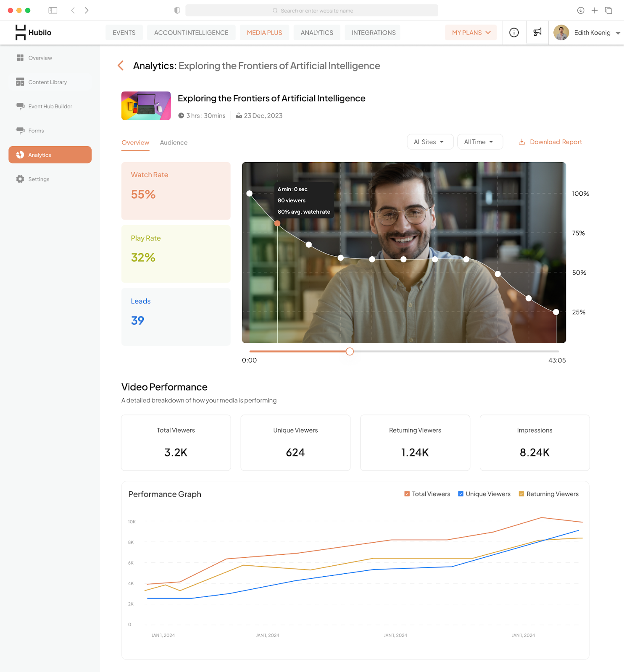Click the last graph point at 25%
624x672 pixels.
556,312
